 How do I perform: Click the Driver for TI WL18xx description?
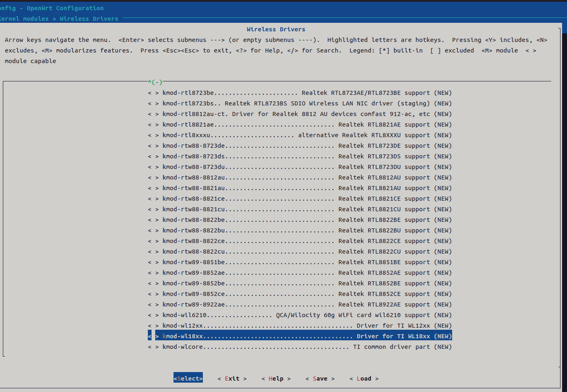point(393,336)
